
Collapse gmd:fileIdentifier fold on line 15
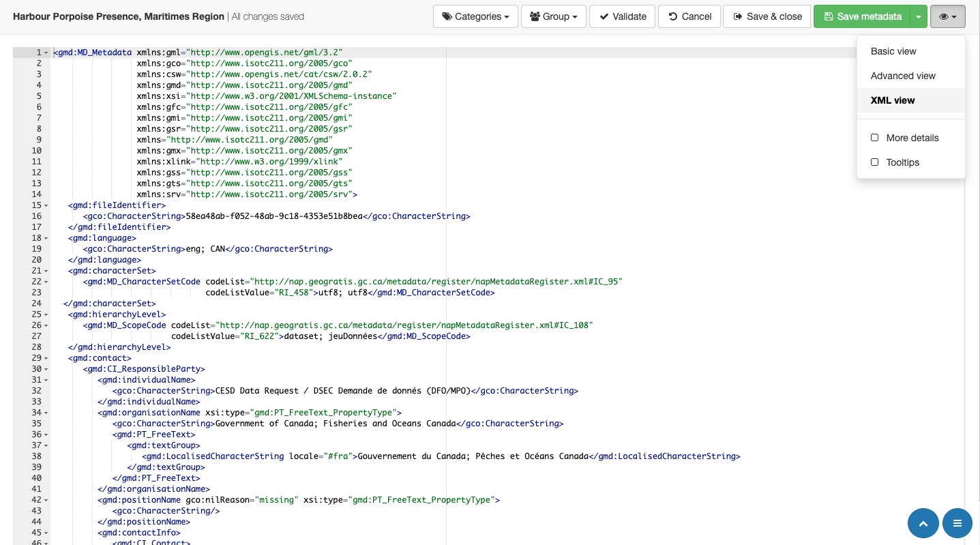click(x=46, y=205)
